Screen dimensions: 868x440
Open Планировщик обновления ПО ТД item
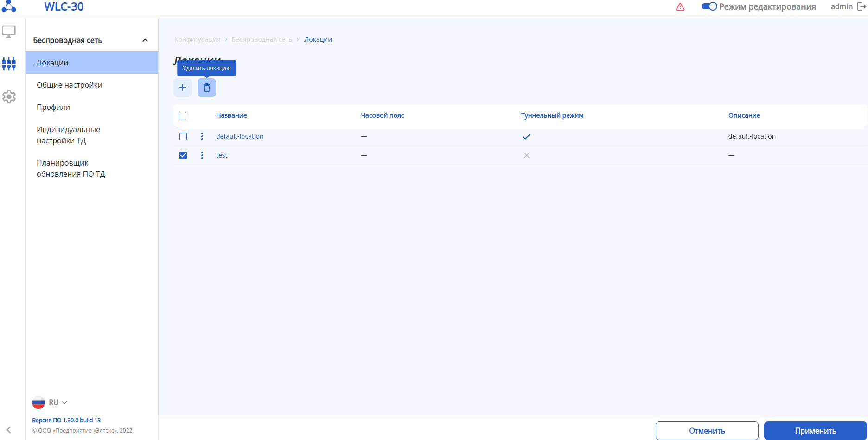tap(92, 168)
